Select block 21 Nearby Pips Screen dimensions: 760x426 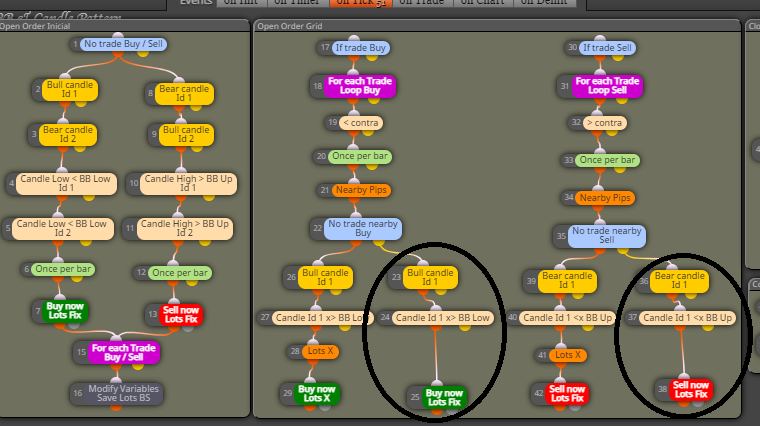coord(361,190)
